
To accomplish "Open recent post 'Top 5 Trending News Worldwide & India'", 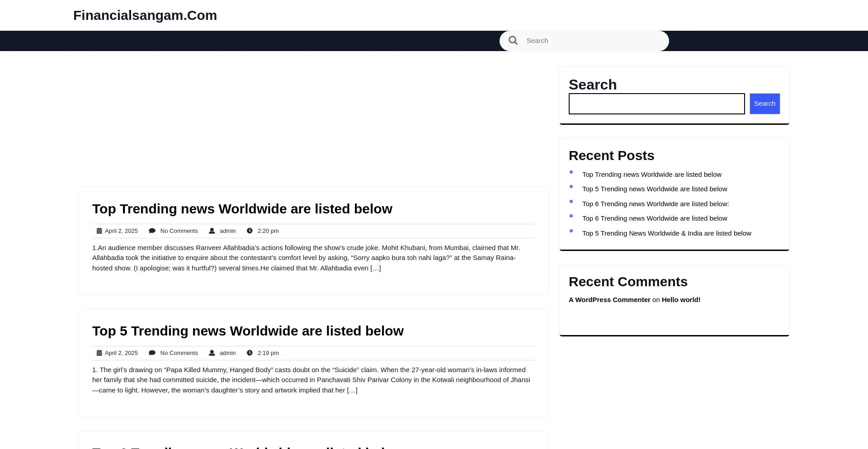I will coord(666,233).
